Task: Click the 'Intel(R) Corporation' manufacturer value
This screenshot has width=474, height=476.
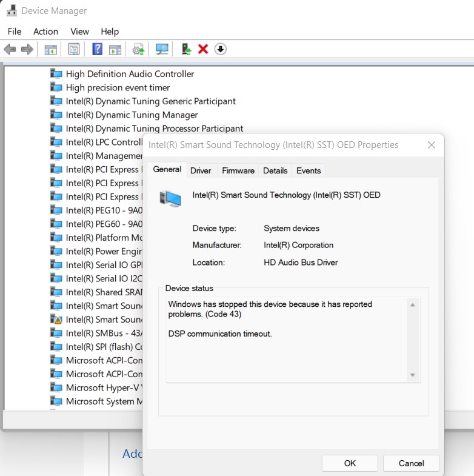Action: coord(298,245)
